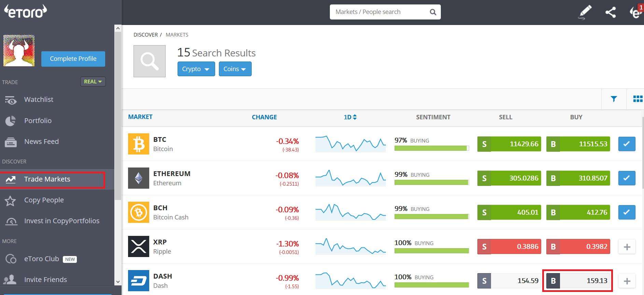Click Ethereum 99% buying sentiment bar
The image size is (644, 295).
point(432,182)
